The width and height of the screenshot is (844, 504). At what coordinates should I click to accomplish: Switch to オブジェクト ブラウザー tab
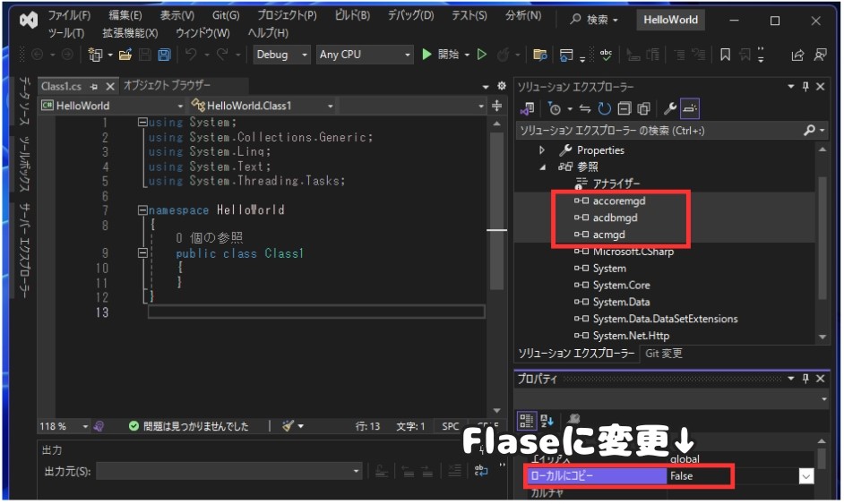pos(167,86)
